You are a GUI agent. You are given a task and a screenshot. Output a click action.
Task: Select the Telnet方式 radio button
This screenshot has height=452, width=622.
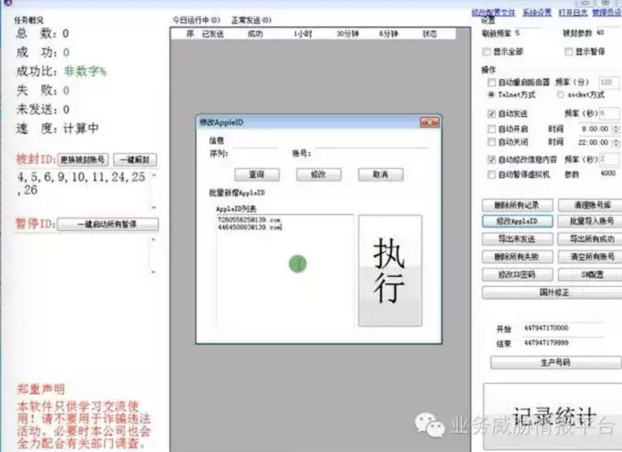(x=491, y=94)
